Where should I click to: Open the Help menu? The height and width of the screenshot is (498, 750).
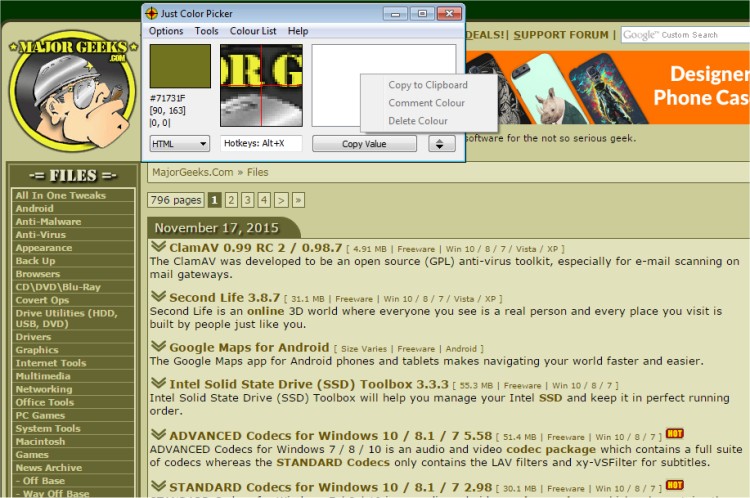pyautogui.click(x=298, y=31)
